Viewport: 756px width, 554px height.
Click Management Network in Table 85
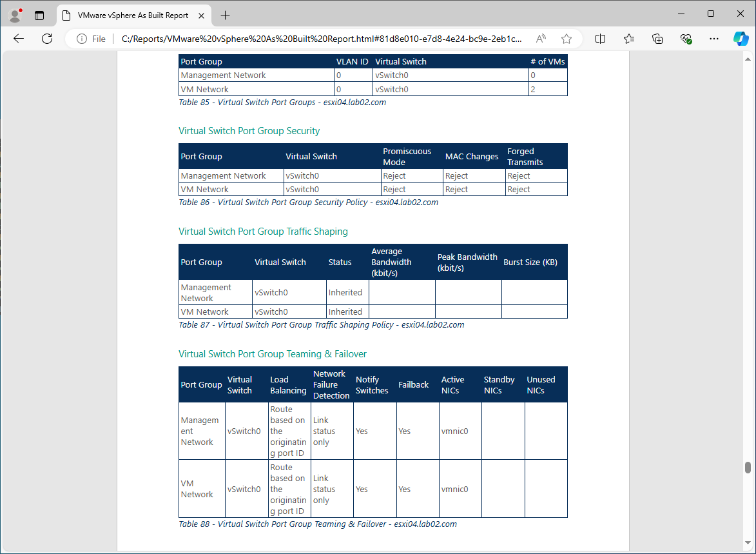223,75
